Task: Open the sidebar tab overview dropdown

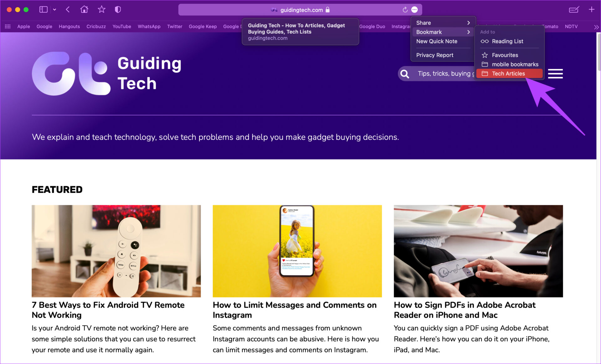Action: click(x=54, y=9)
